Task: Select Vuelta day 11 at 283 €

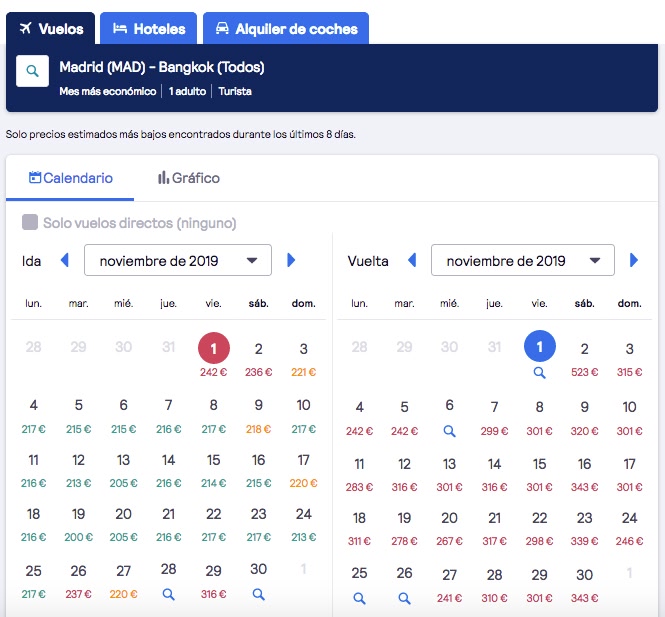Action: point(359,475)
